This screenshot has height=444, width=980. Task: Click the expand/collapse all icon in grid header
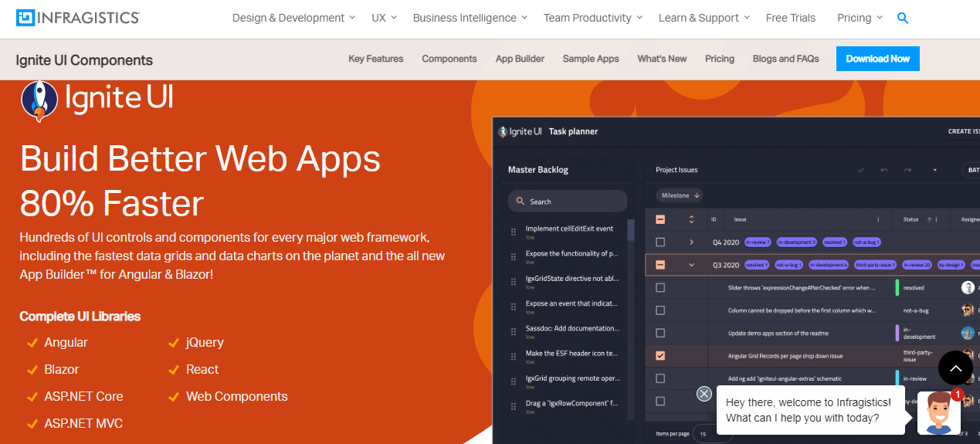[691, 219]
